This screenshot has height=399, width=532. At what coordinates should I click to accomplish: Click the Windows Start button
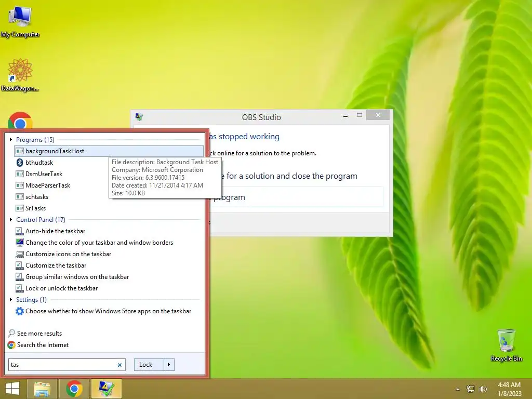(12, 389)
